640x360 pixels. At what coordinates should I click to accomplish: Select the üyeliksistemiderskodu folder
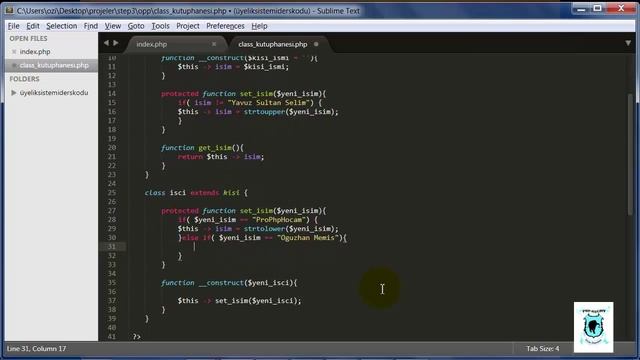pyautogui.click(x=54, y=93)
